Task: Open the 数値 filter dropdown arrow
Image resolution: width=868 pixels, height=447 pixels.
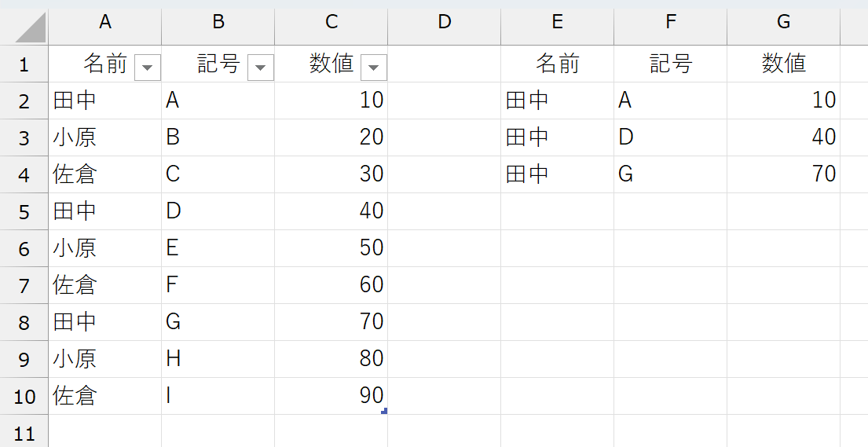Action: pos(374,68)
